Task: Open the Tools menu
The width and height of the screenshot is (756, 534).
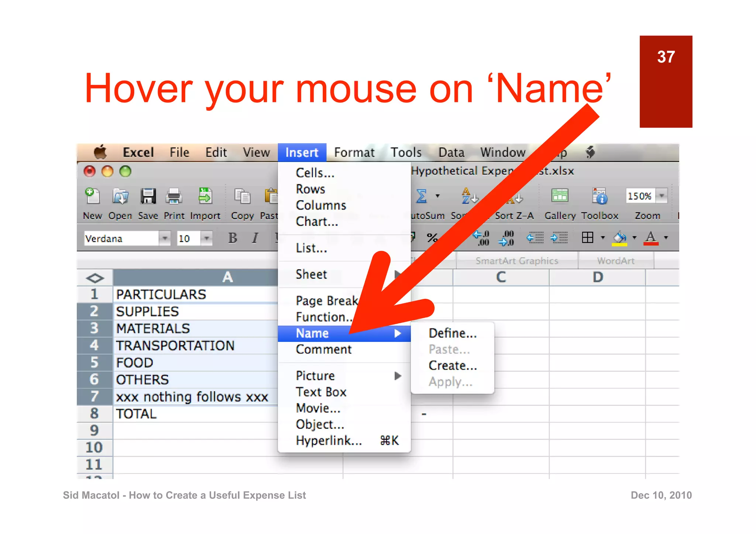Action: click(x=406, y=152)
